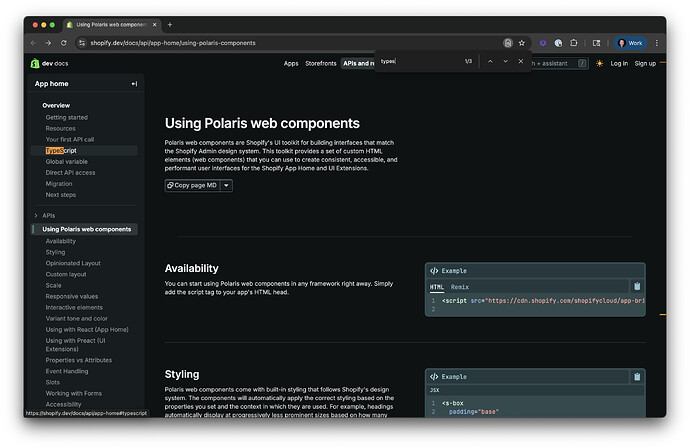
Task: Open the Extensions puzzle icon
Action: point(574,43)
